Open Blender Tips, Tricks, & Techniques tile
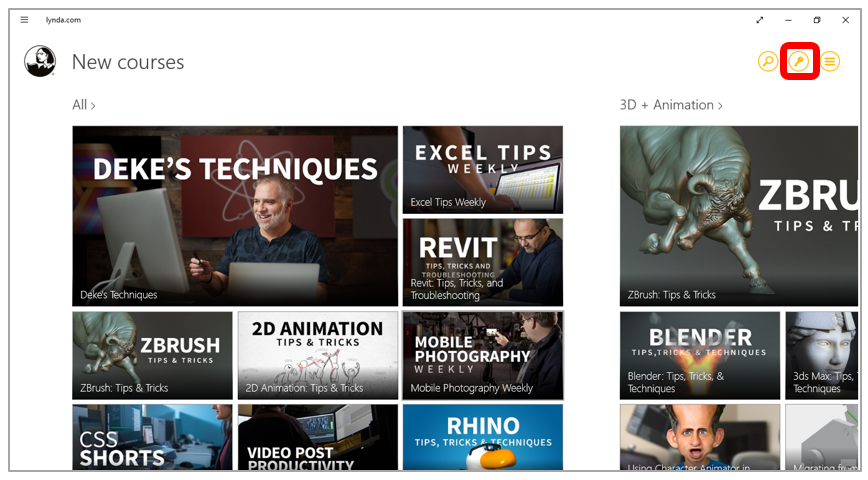 click(700, 355)
